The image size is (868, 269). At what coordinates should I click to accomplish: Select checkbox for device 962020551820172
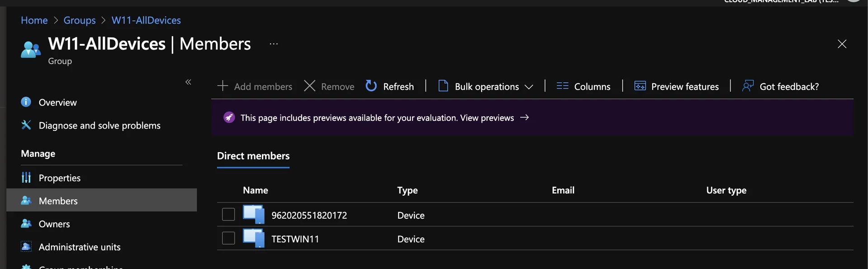(x=228, y=214)
